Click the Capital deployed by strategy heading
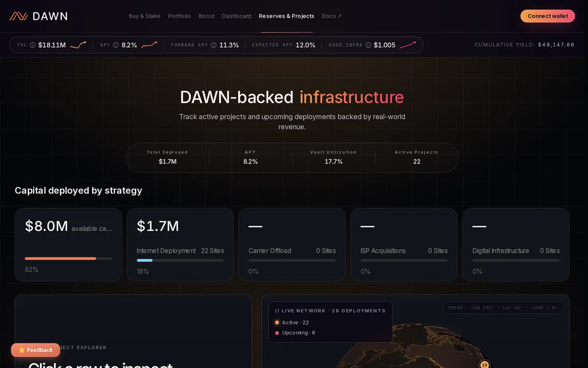Screen dimensions: 588x368 pos(78,190)
